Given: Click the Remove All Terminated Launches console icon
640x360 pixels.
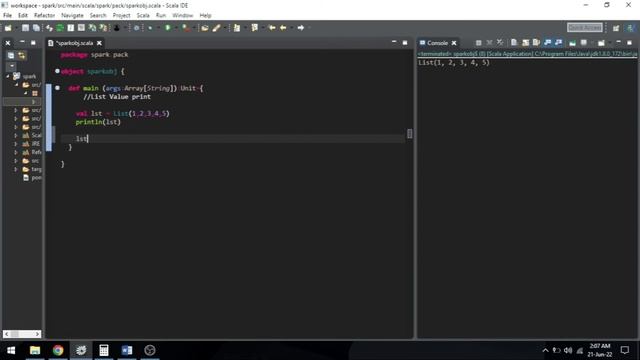Looking at the screenshot, I should coord(500,42).
